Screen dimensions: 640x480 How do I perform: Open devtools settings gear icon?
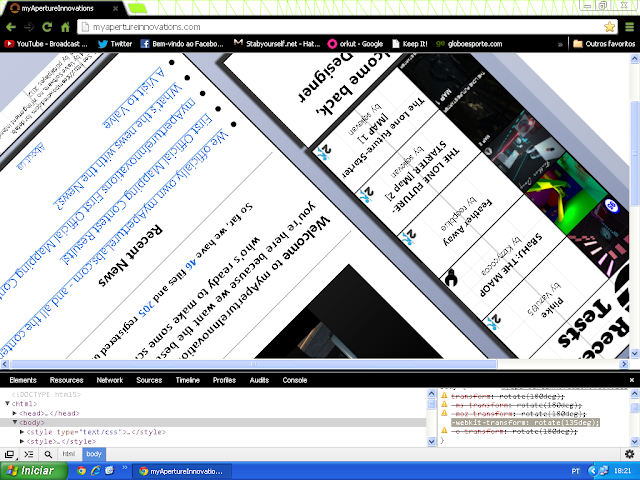coord(630,454)
